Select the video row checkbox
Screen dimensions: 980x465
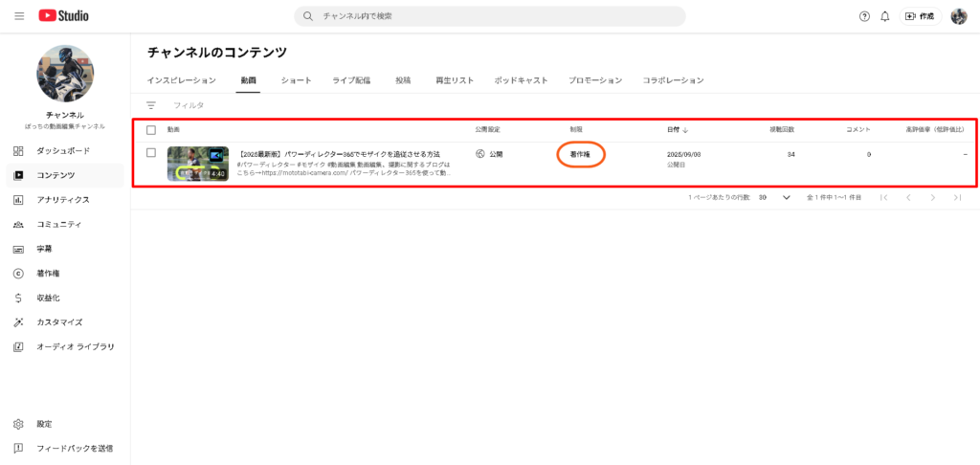[151, 153]
